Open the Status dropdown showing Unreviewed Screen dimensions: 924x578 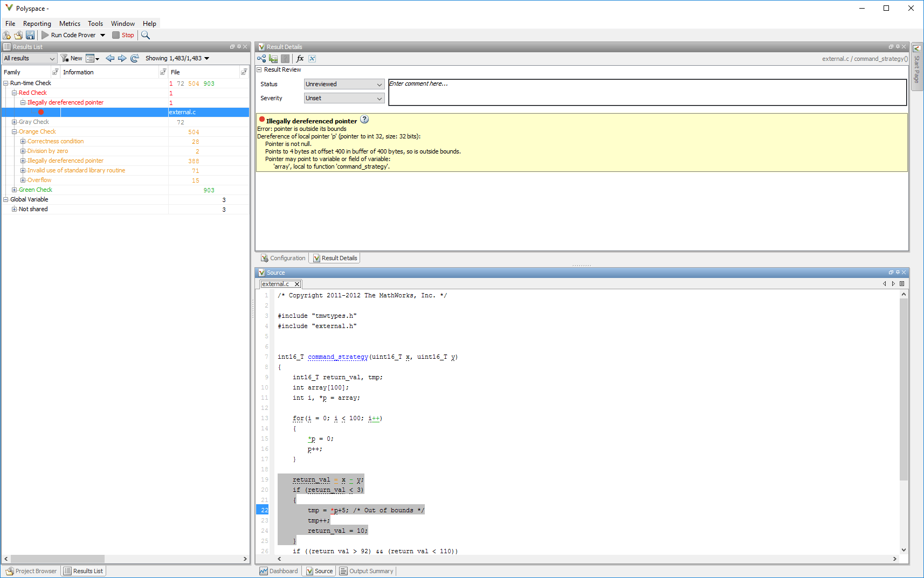click(344, 84)
